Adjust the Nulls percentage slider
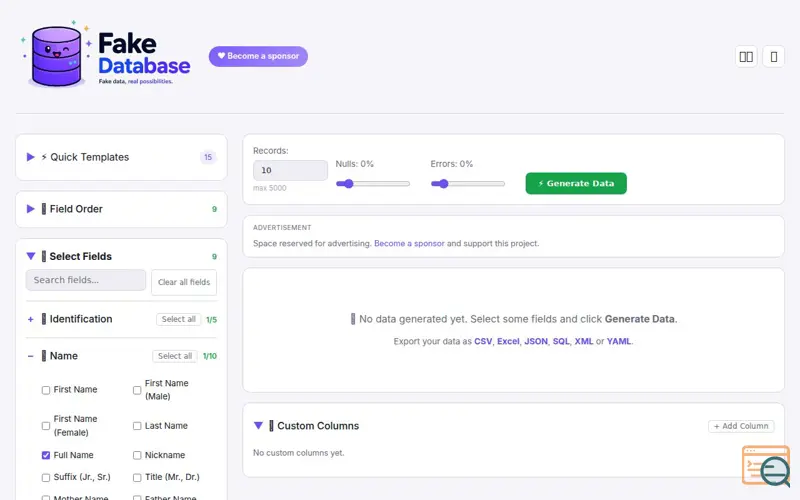This screenshot has width=800, height=500. (x=373, y=184)
